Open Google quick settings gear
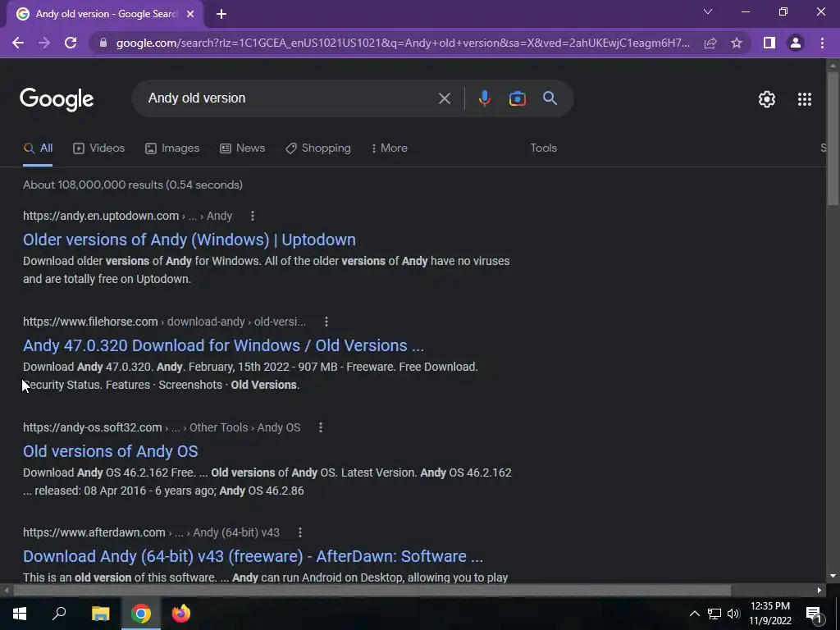This screenshot has width=840, height=630. pyautogui.click(x=767, y=99)
